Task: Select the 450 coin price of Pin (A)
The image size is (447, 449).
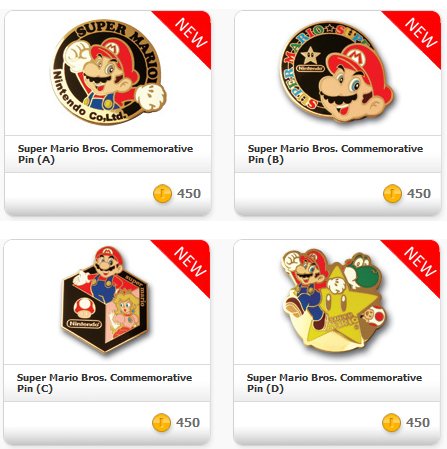Action: pyautogui.click(x=189, y=193)
